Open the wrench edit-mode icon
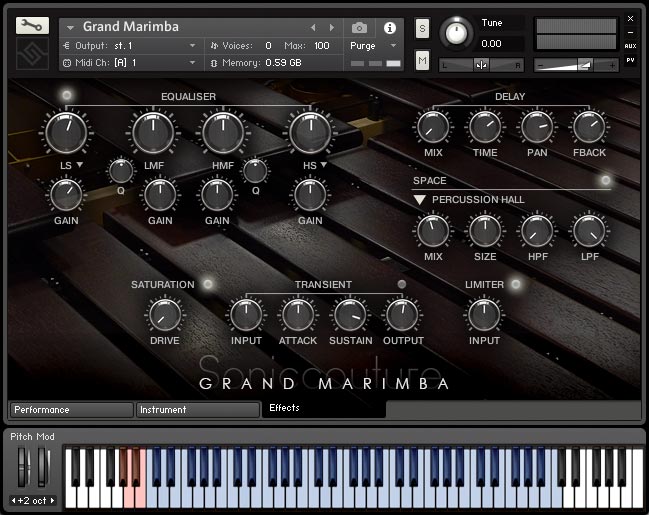 tap(32, 26)
